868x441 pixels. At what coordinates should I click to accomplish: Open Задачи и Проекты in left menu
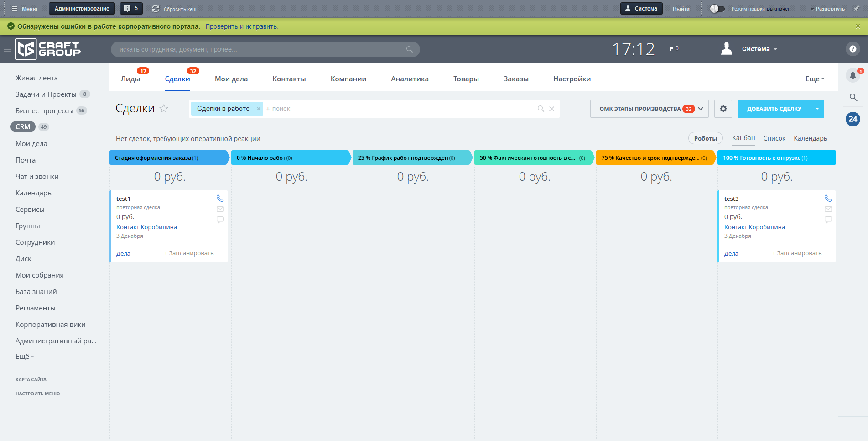point(46,94)
